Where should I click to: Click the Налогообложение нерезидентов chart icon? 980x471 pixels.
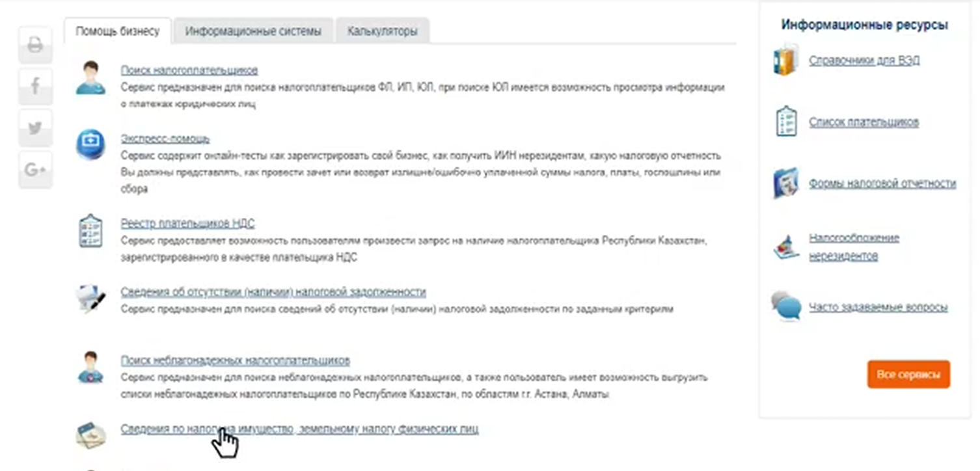(x=786, y=247)
